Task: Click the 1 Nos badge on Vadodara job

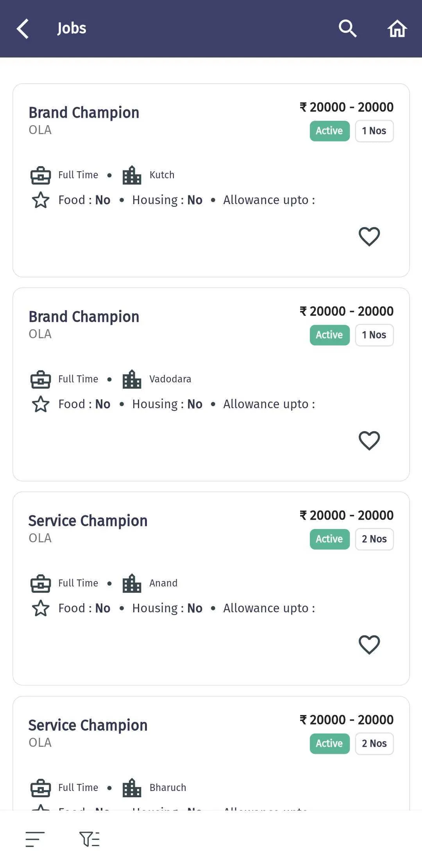Action: pos(374,335)
